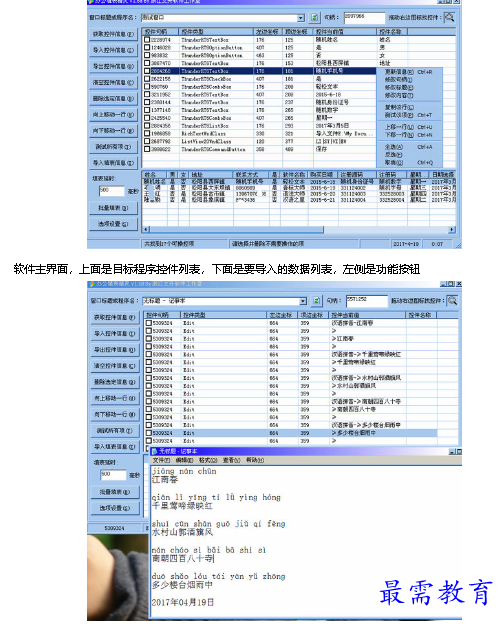The image size is (501, 624).
Task: Click 选项设置 button in upper window
Action: [x=113, y=224]
